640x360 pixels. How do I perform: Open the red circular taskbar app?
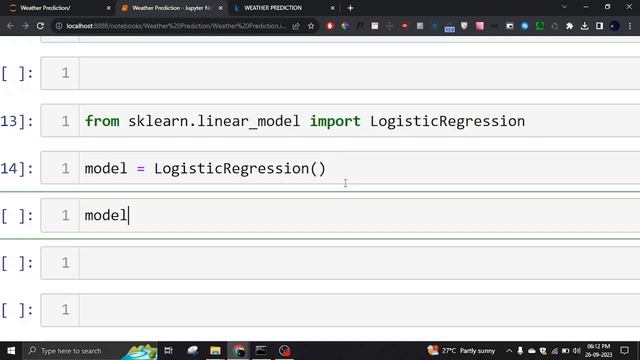click(284, 351)
